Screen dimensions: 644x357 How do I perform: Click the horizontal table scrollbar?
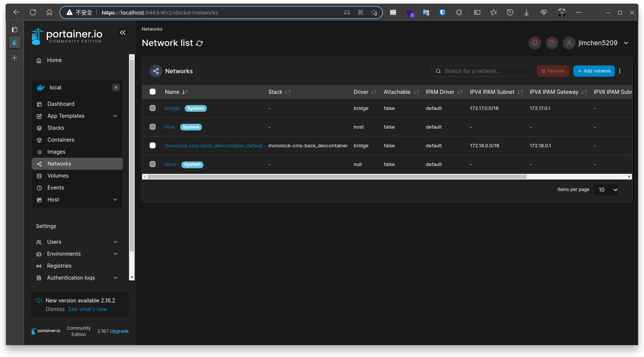pyautogui.click(x=337, y=177)
